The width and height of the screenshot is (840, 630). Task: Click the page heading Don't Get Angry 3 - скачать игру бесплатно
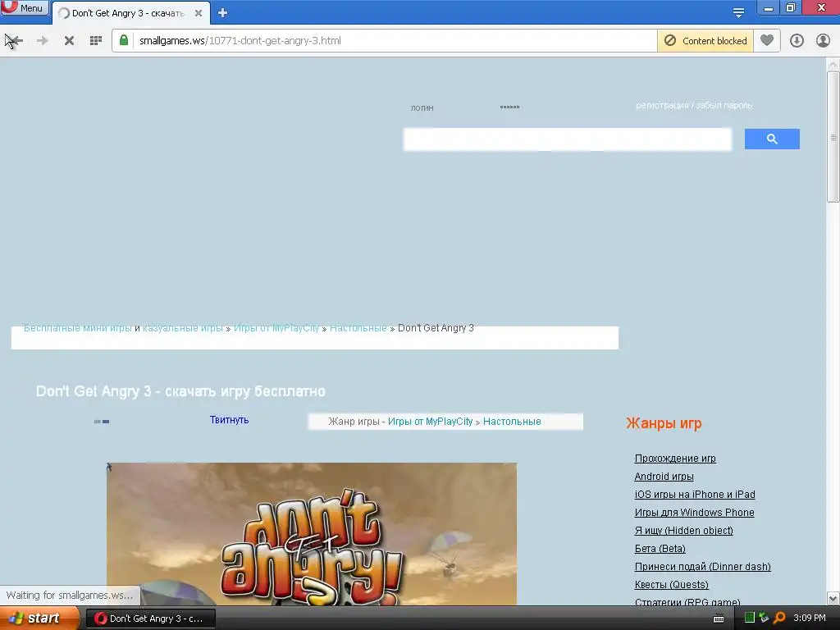[x=180, y=391]
